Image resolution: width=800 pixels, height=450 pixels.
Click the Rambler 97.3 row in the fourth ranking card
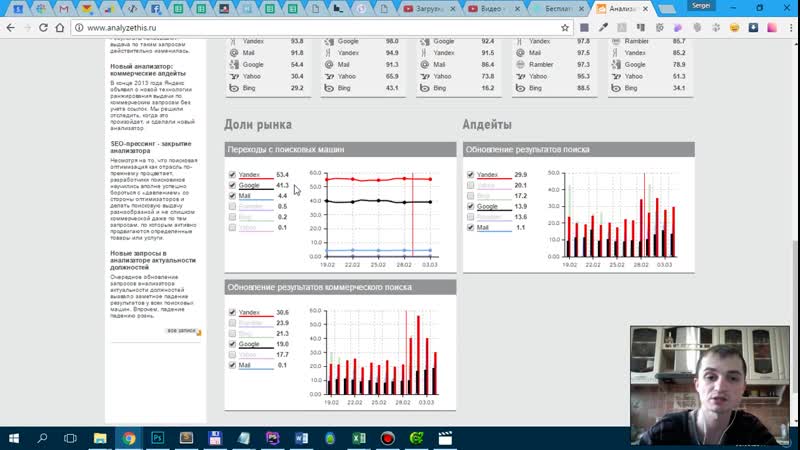pyautogui.click(x=554, y=64)
